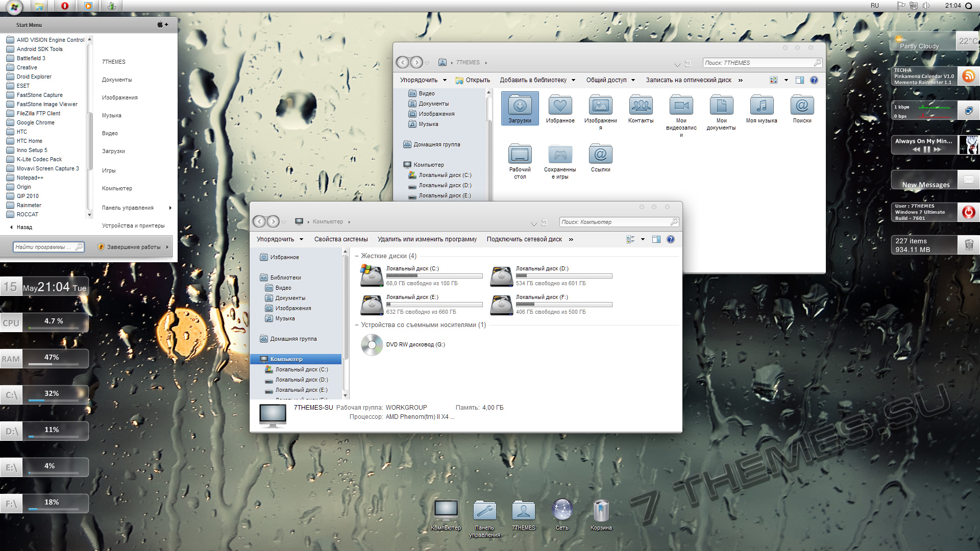Click Завершение работы button
The image size is (980, 551).
[129, 247]
